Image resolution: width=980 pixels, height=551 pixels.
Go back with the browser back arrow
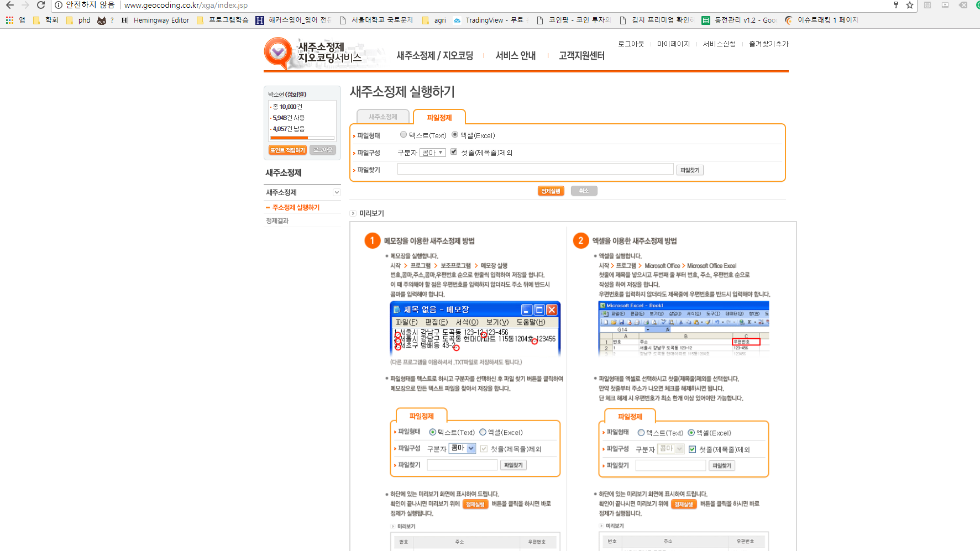click(9, 5)
